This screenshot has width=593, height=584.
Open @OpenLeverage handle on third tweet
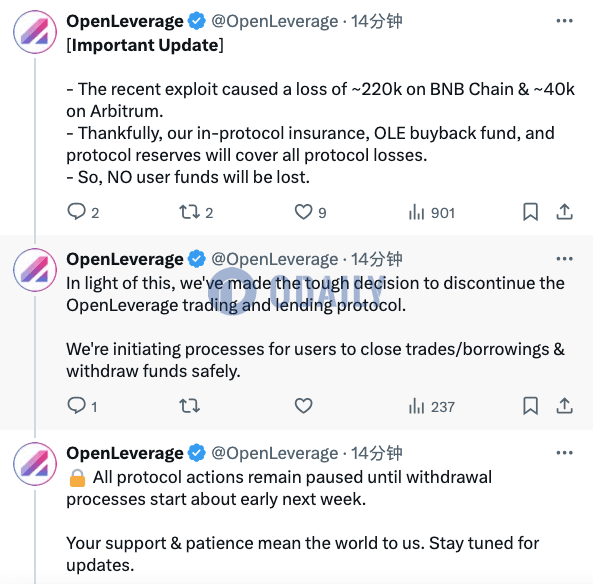[275, 453]
